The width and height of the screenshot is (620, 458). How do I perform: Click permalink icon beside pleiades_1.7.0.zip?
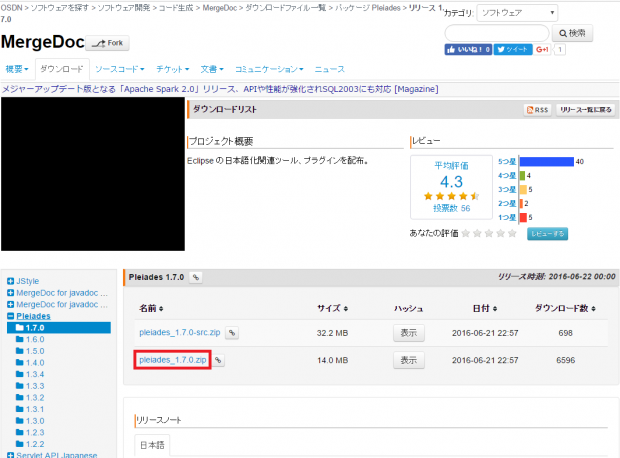pyautogui.click(x=218, y=360)
